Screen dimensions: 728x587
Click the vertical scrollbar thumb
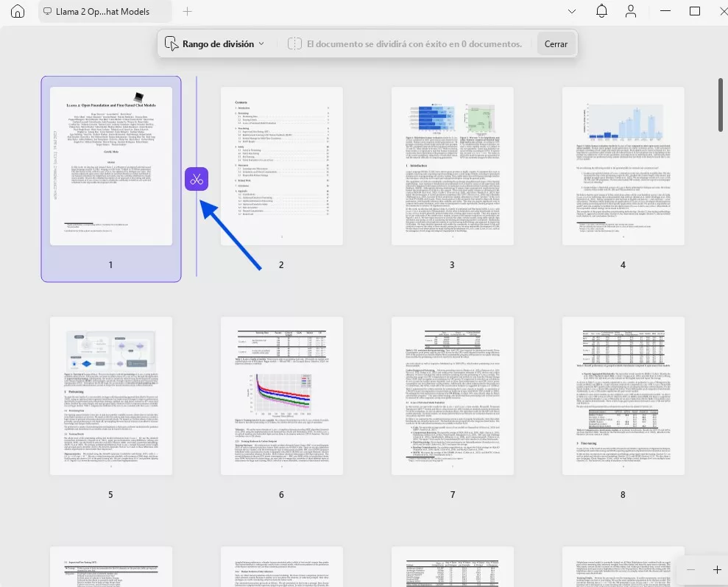click(721, 105)
